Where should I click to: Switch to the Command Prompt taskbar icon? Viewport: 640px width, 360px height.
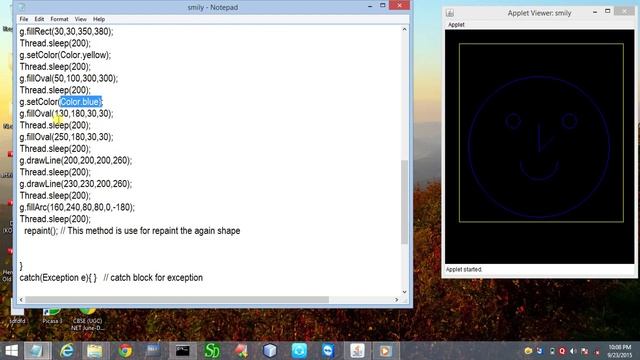tap(182, 351)
